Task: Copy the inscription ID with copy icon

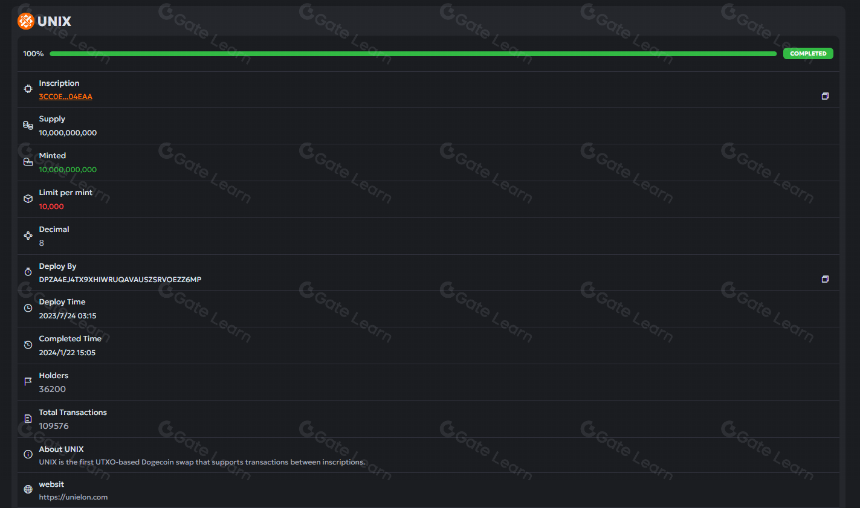Action: pyautogui.click(x=825, y=96)
